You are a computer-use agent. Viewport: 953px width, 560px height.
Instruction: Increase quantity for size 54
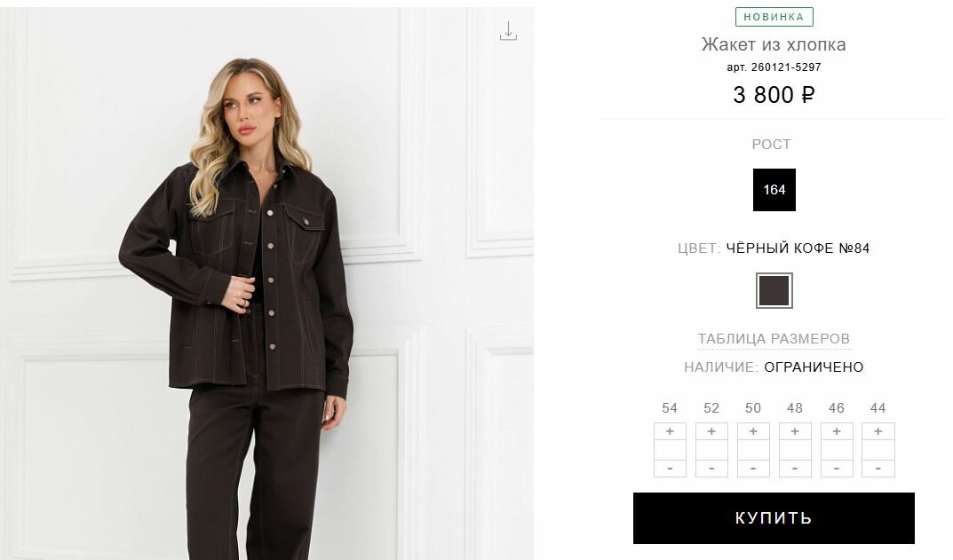(x=670, y=431)
